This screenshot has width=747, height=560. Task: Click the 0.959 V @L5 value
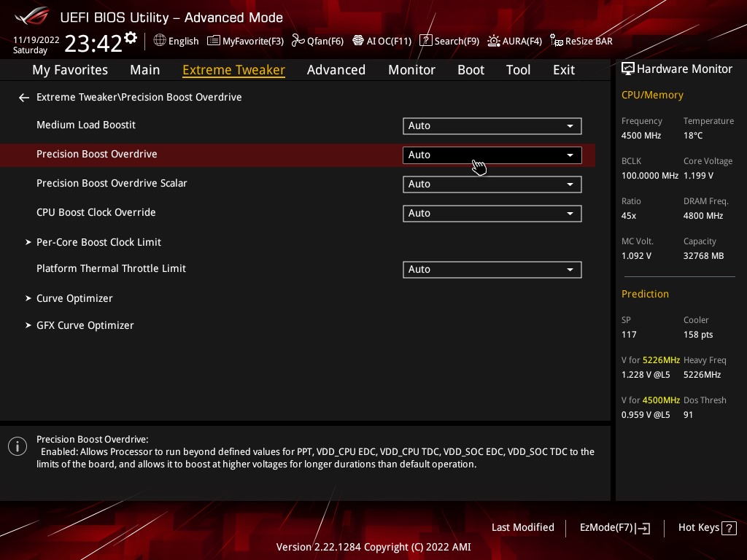click(646, 414)
